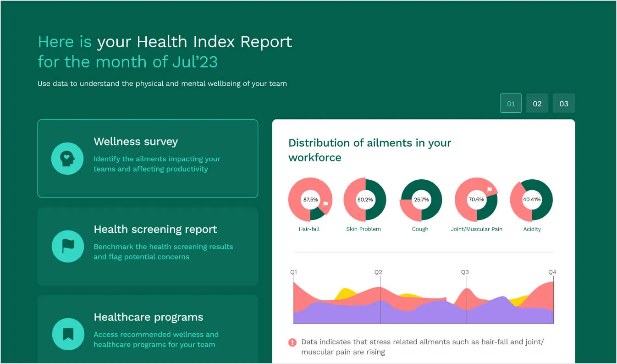
Task: Select the Acidity 40.41% donut chart
Action: tap(532, 200)
